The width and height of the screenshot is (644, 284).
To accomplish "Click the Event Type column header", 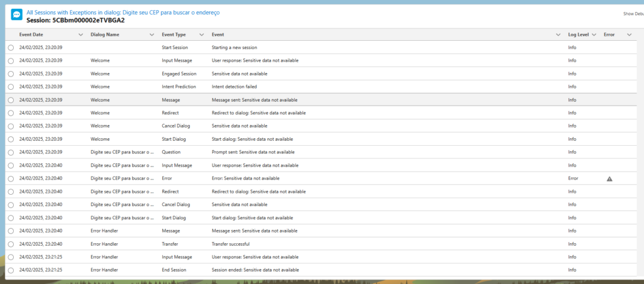I will 174,35.
